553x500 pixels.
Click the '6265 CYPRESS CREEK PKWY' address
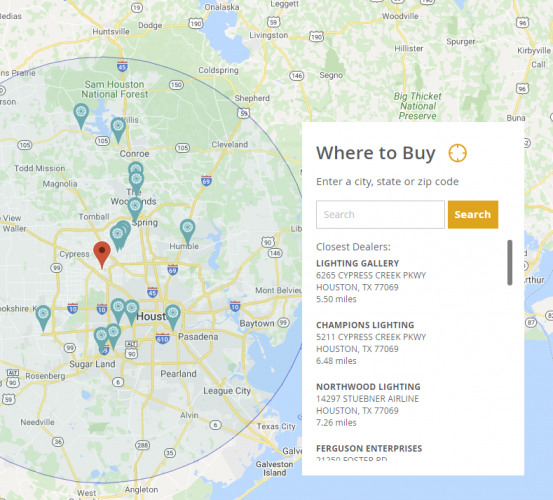point(371,275)
